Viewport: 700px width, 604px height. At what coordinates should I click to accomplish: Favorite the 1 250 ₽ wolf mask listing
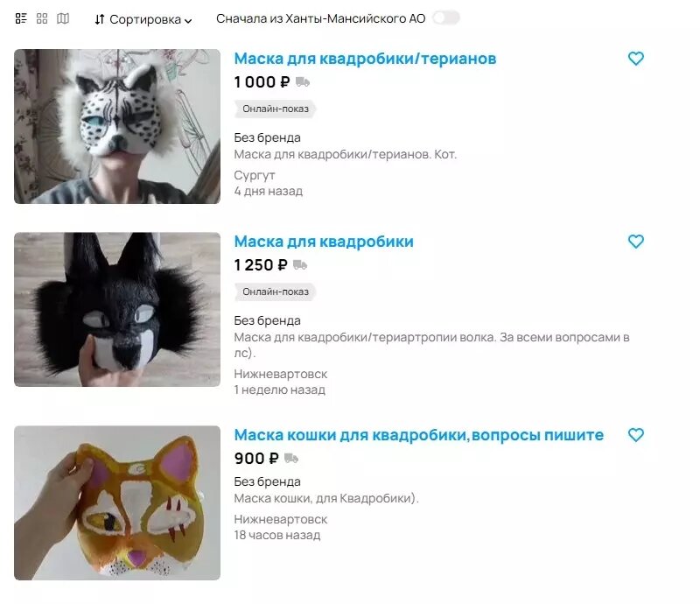coord(636,242)
